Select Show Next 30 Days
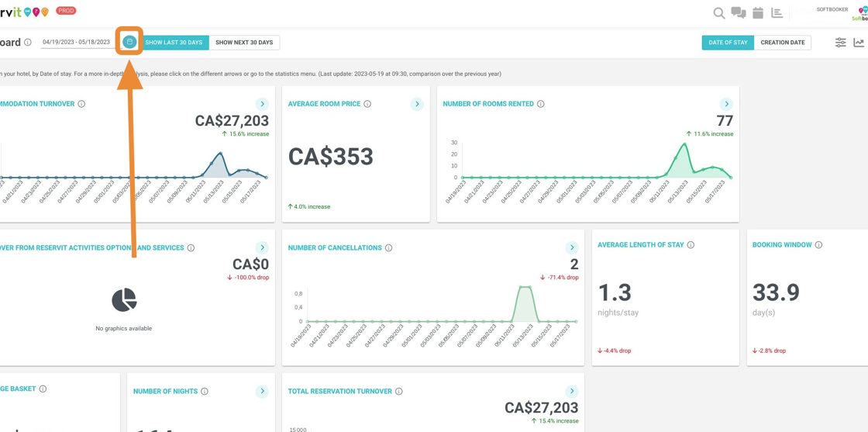This screenshot has width=868, height=432. 244,43
